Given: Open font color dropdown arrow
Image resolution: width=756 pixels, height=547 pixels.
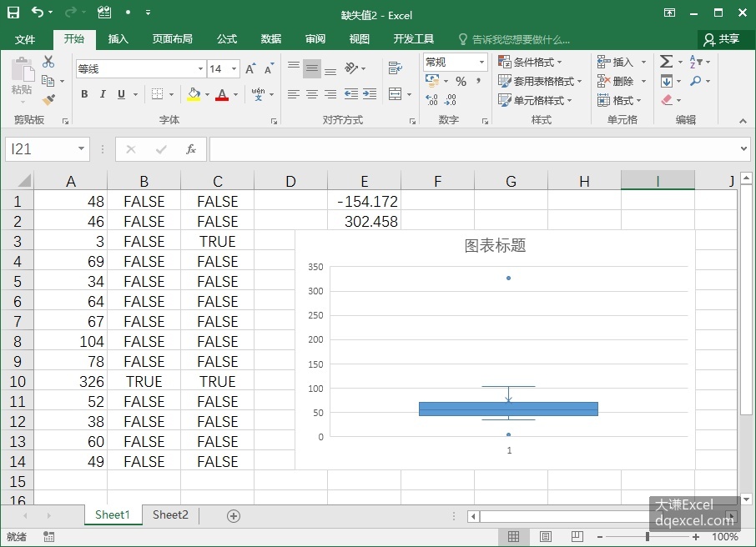Looking at the screenshot, I should [236, 94].
